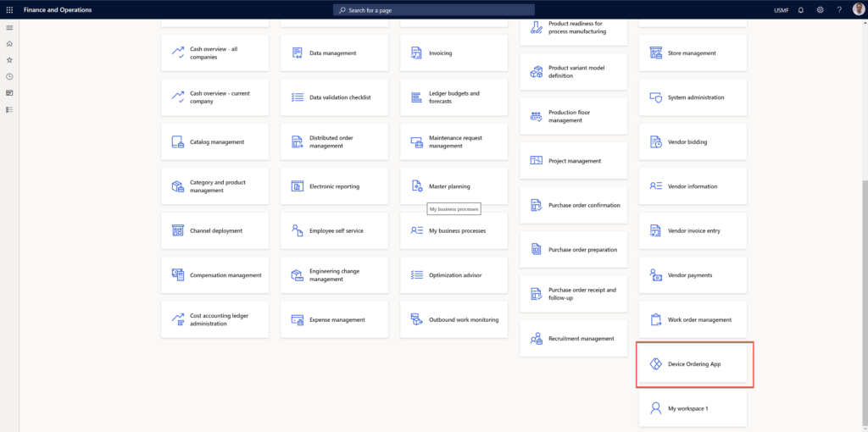
Task: Click the Optimization advisor tile icon
Action: point(417,275)
